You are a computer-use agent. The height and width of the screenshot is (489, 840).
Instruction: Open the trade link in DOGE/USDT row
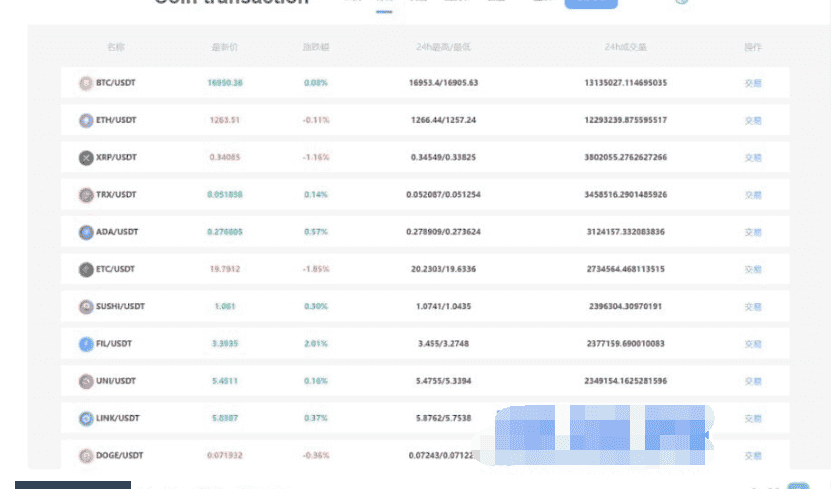(x=753, y=456)
